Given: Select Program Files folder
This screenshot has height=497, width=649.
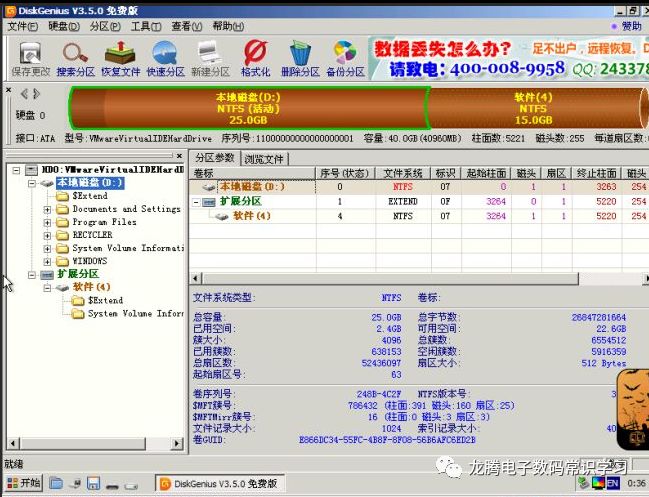Looking at the screenshot, I should tap(104, 222).
